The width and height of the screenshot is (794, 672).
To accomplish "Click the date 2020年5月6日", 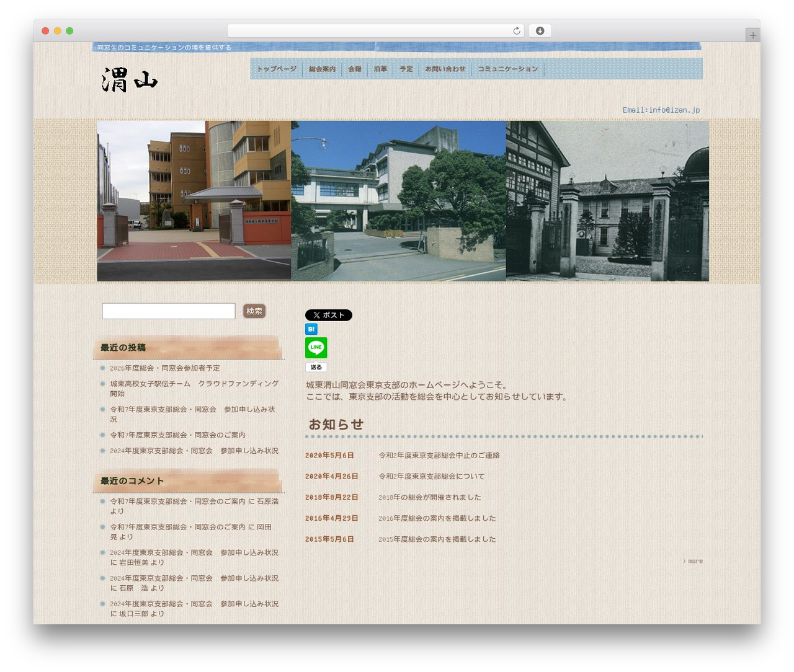I will point(329,456).
